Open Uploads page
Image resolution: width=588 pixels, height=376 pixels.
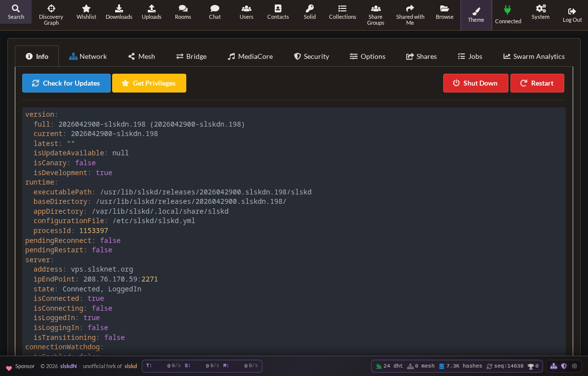152,12
